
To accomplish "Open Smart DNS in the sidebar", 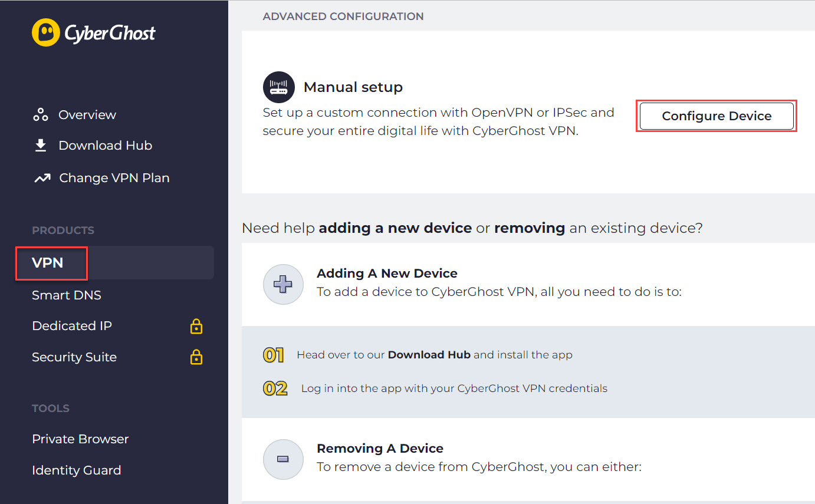I will click(x=67, y=295).
